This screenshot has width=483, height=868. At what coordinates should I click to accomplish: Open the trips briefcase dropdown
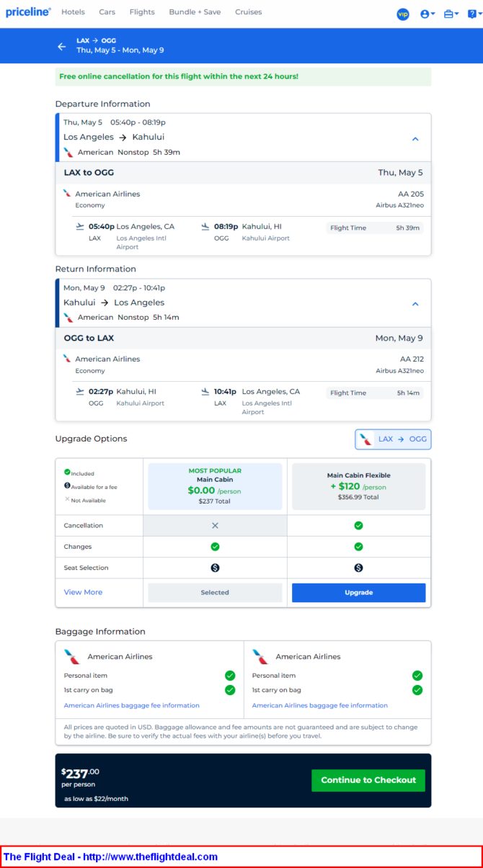(x=451, y=14)
